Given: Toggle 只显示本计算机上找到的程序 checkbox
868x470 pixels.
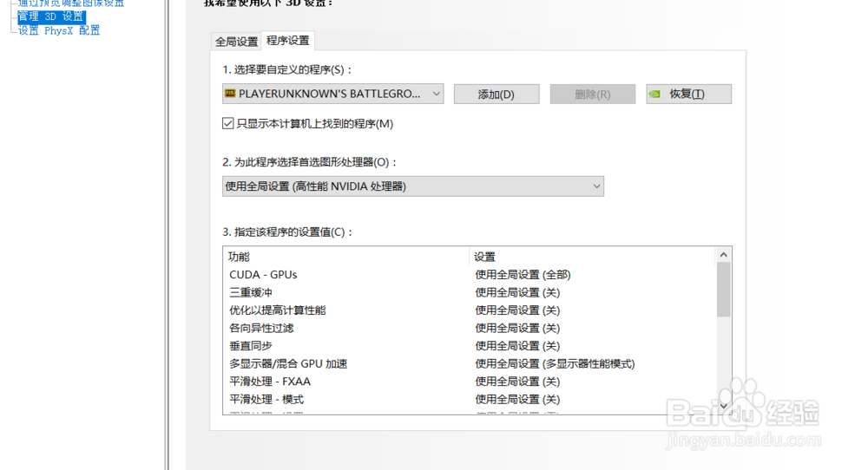Looking at the screenshot, I should [x=228, y=123].
